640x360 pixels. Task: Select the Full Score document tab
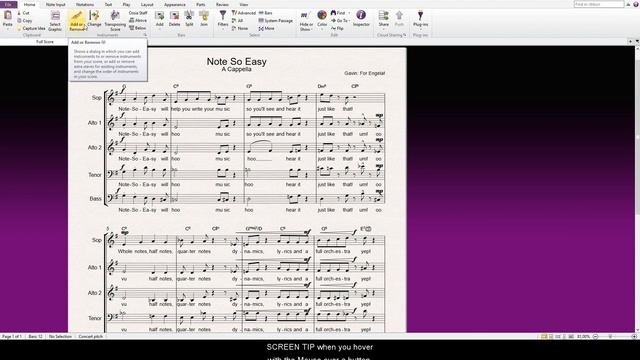click(45, 42)
